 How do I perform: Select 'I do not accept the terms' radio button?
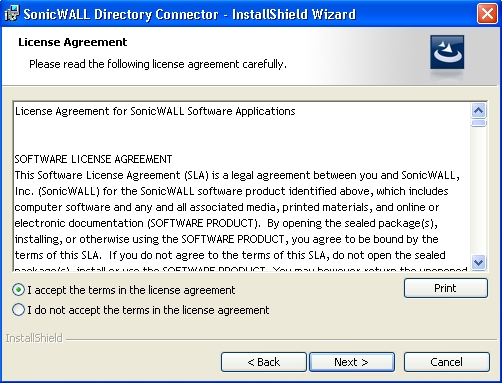click(18, 310)
